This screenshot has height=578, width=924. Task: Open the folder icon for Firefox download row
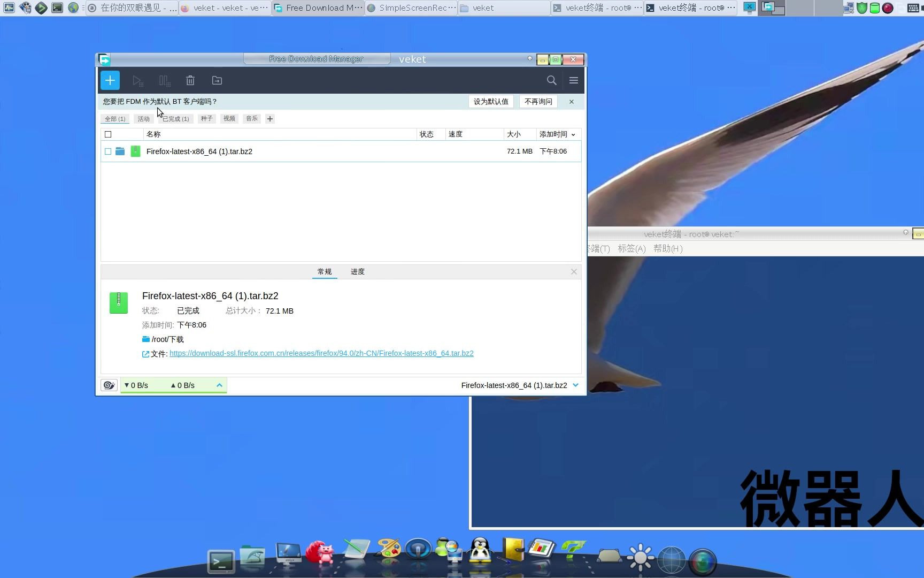(120, 151)
